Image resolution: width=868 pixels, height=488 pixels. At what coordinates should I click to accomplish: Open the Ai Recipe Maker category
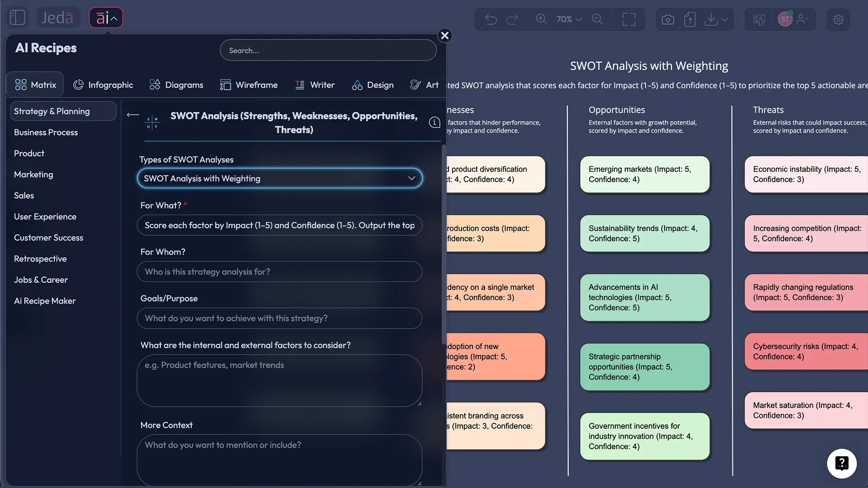point(45,301)
